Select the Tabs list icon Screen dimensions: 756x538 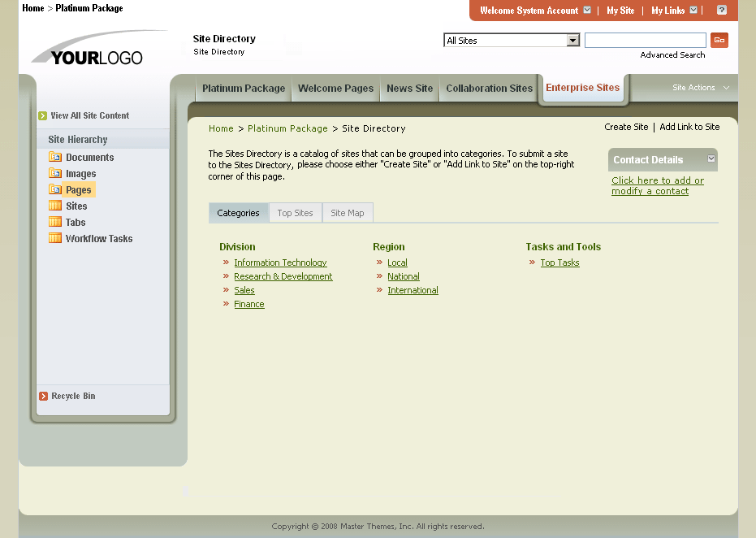tap(54, 222)
